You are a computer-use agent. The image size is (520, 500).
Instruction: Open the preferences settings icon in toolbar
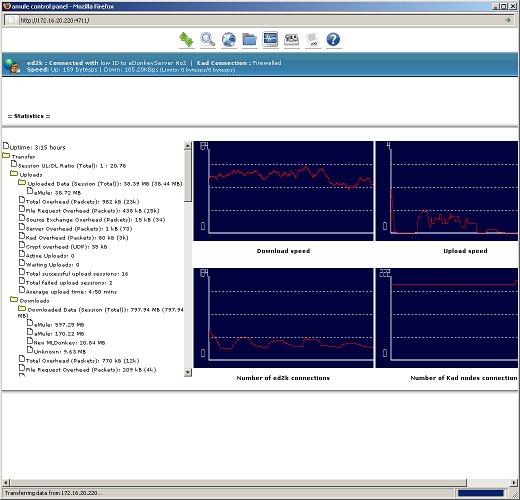click(291, 40)
